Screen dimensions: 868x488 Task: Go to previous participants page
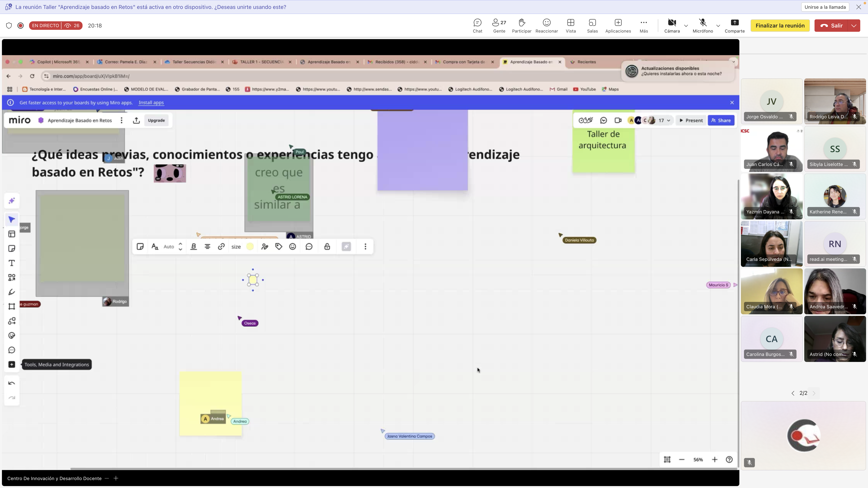tap(793, 394)
